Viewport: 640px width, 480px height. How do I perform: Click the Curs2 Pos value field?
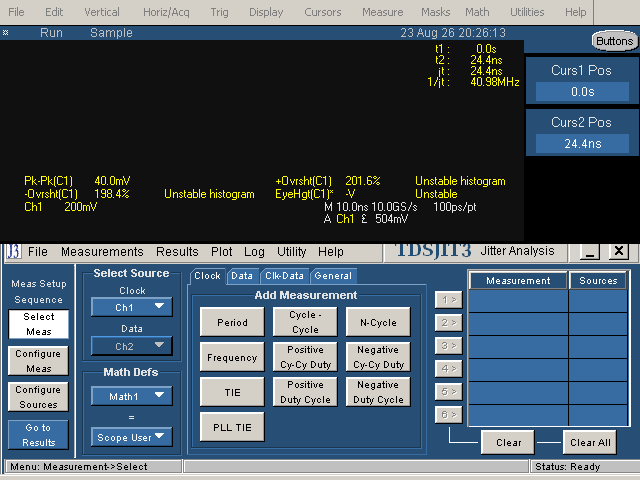coord(582,143)
